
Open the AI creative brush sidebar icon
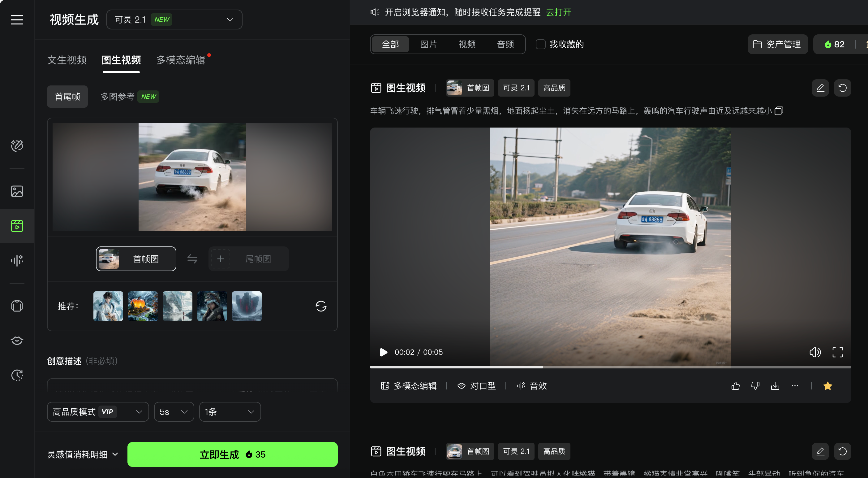[17, 146]
